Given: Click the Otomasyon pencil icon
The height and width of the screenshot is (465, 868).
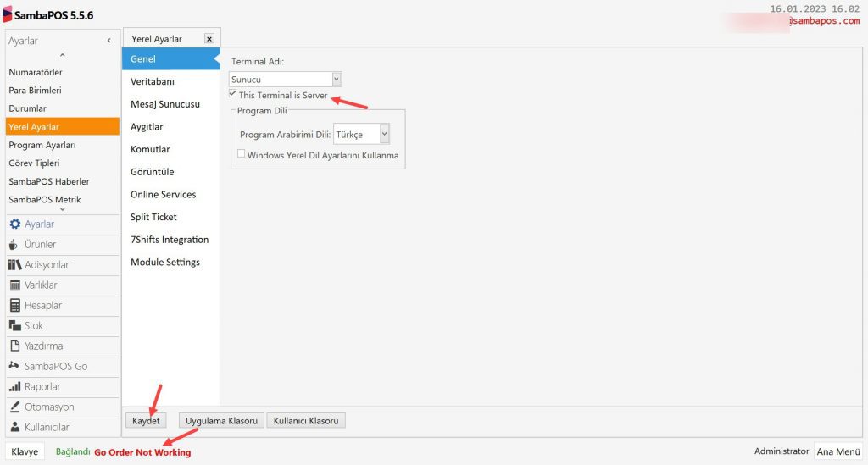Looking at the screenshot, I should point(14,407).
